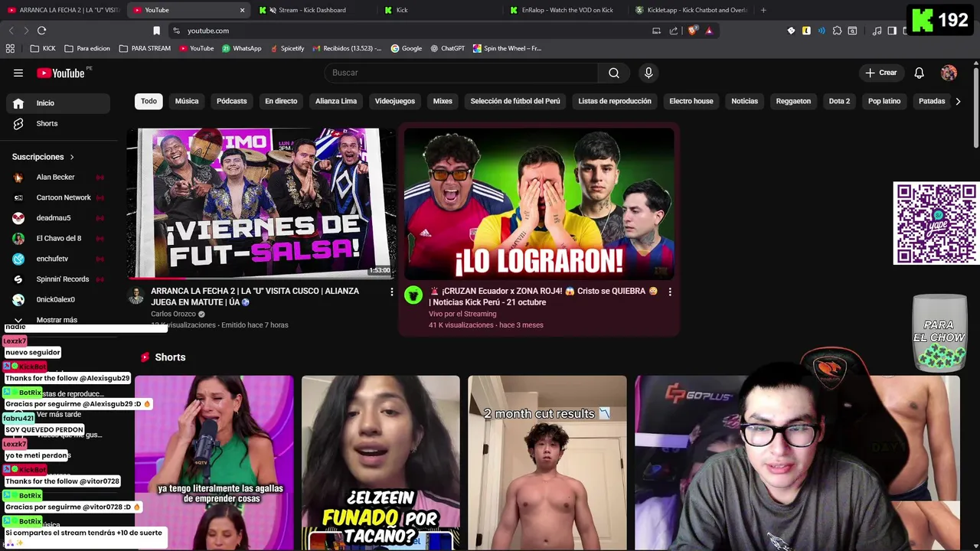This screenshot has height=551, width=980.
Task: Select the Música filter chip
Action: pyautogui.click(x=187, y=101)
